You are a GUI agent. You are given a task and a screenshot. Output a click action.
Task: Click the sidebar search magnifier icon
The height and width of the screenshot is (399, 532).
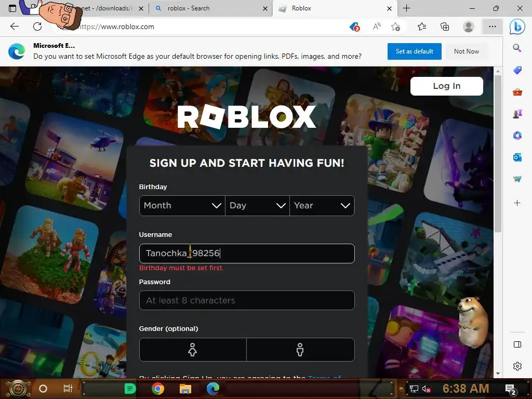(x=517, y=48)
